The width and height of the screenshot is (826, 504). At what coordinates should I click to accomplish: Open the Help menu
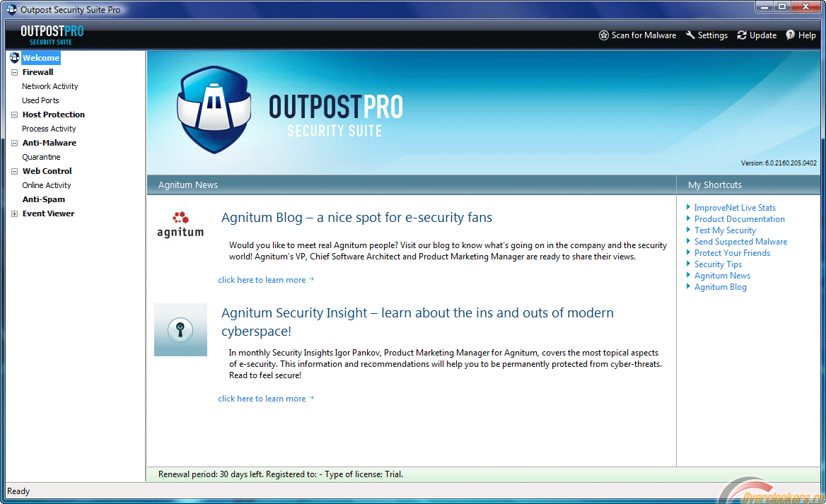[801, 35]
